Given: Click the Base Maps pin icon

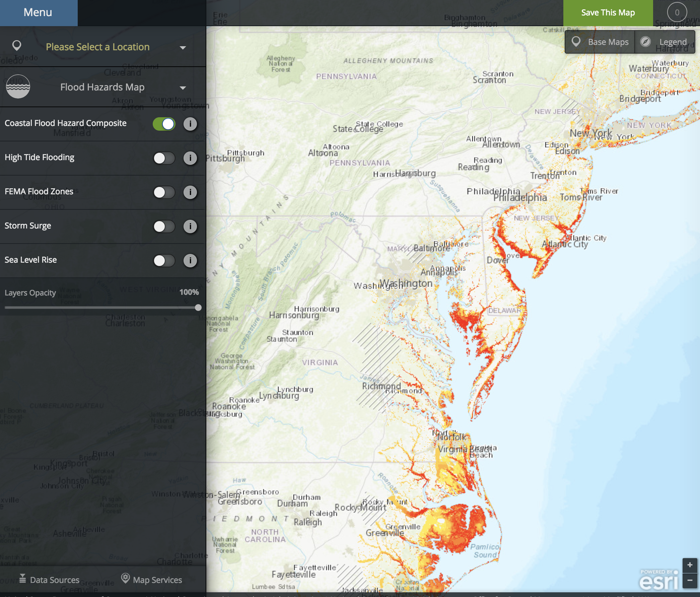Looking at the screenshot, I should (x=576, y=42).
